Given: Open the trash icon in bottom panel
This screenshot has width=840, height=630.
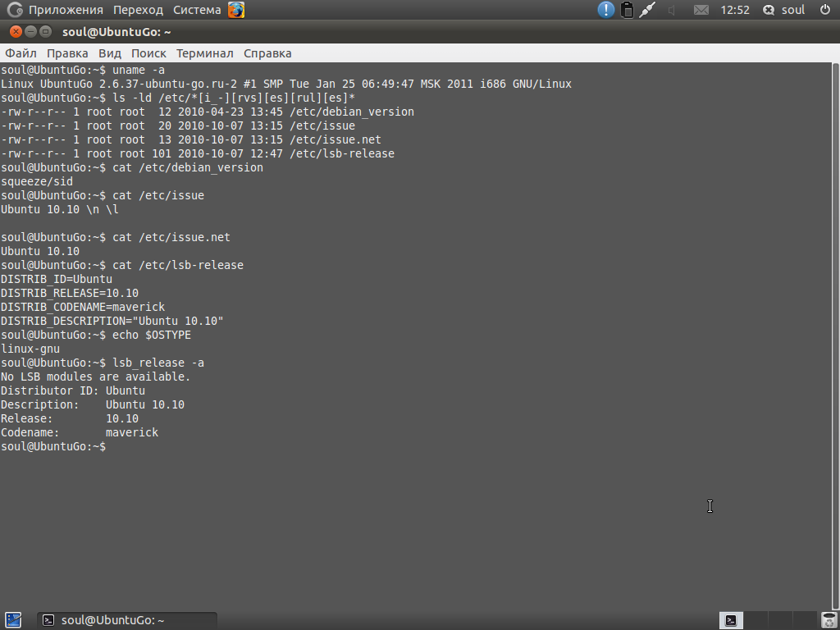Looking at the screenshot, I should pyautogui.click(x=829, y=620).
